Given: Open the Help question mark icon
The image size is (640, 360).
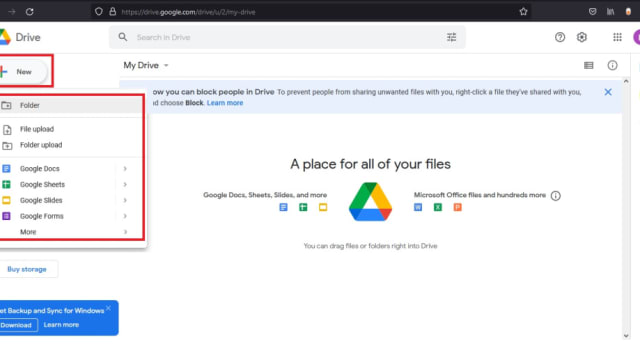Looking at the screenshot, I should click(x=560, y=37).
